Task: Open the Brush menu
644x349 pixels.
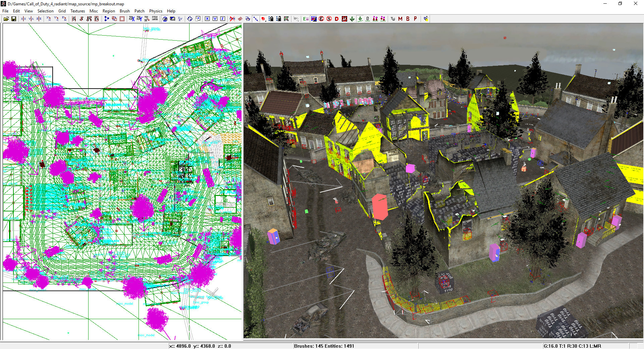Action: pos(124,11)
